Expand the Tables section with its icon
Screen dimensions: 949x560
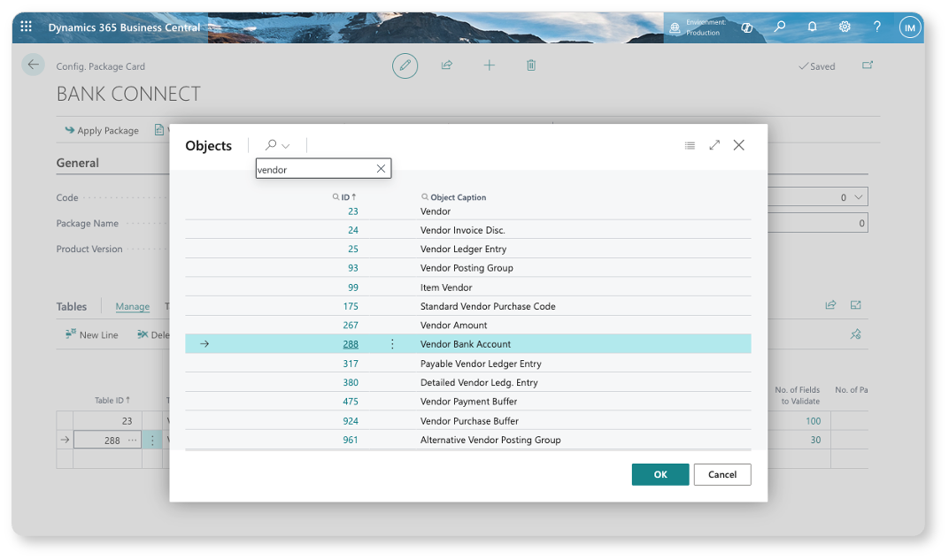coord(856,305)
